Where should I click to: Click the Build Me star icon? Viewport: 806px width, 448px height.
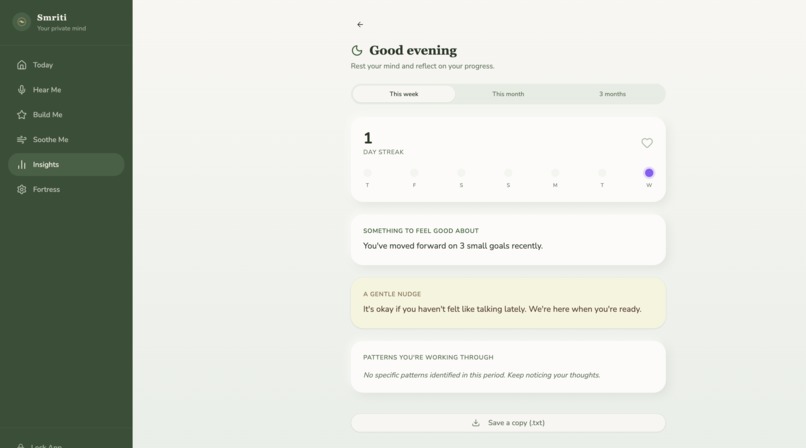tap(22, 115)
